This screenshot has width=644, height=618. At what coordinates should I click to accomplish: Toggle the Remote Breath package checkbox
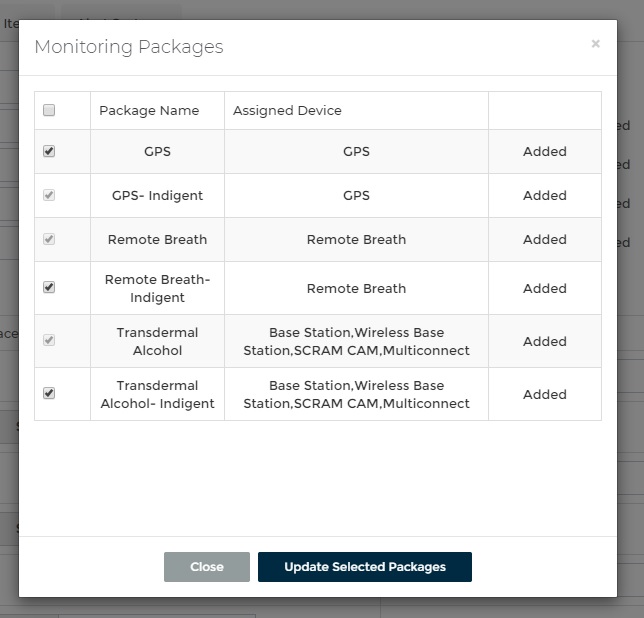49,240
